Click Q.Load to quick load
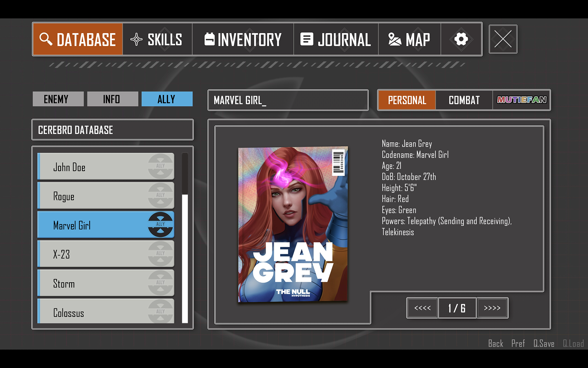588x368 pixels. click(573, 343)
